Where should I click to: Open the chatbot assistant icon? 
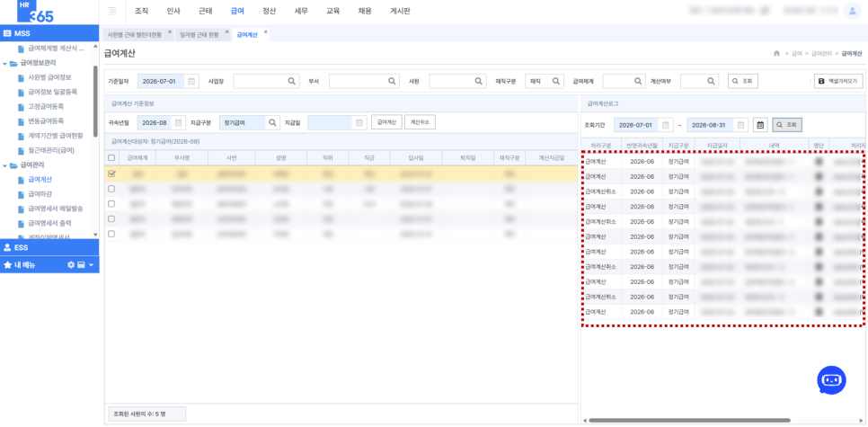click(x=831, y=380)
